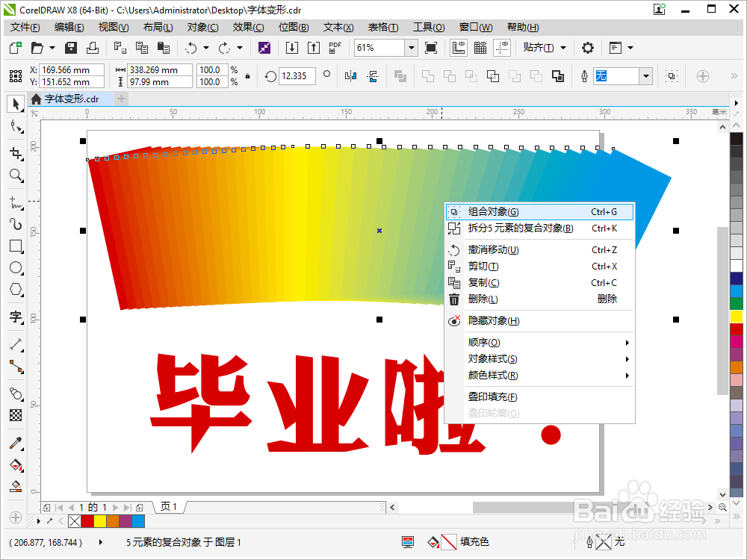Select the 页1 page tab
This screenshot has height=560, width=747.
[x=169, y=507]
